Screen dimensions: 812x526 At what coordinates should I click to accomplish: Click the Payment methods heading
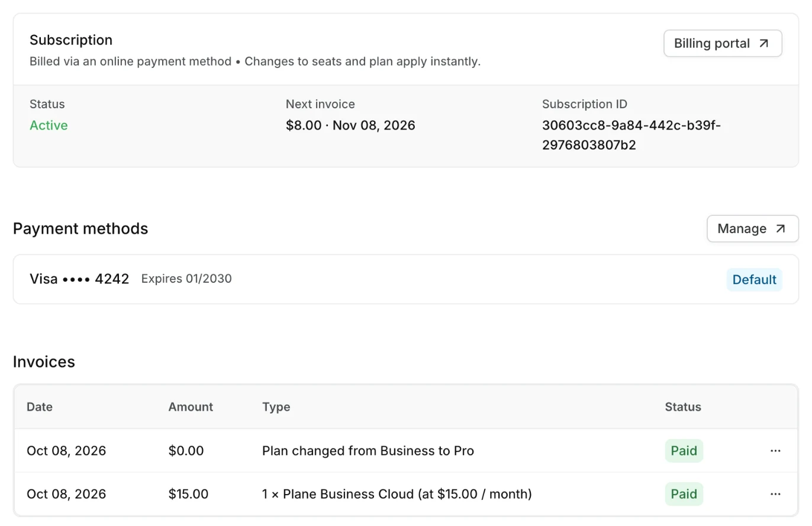(80, 229)
